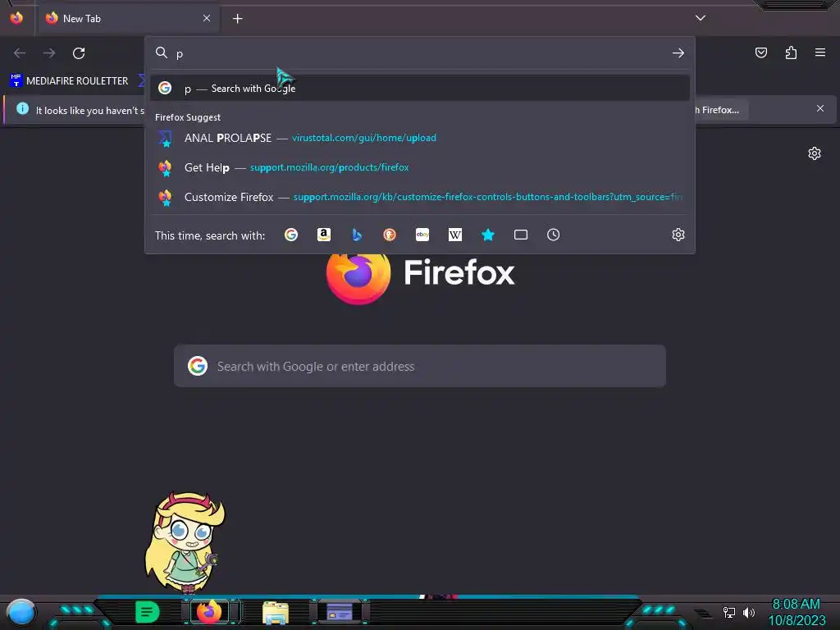Open a new tab with plus button
840x630 pixels.
[237, 19]
